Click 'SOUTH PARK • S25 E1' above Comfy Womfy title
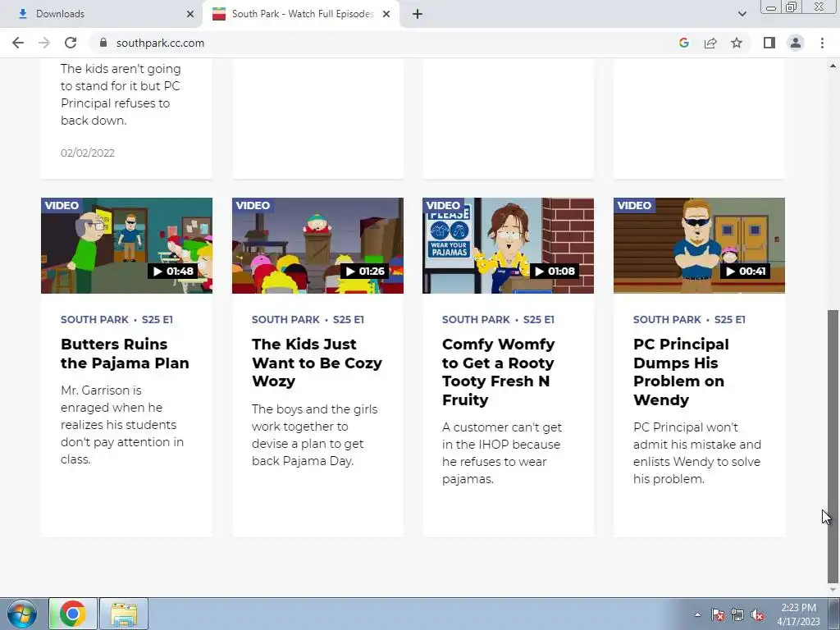Image resolution: width=840 pixels, height=630 pixels. point(498,319)
